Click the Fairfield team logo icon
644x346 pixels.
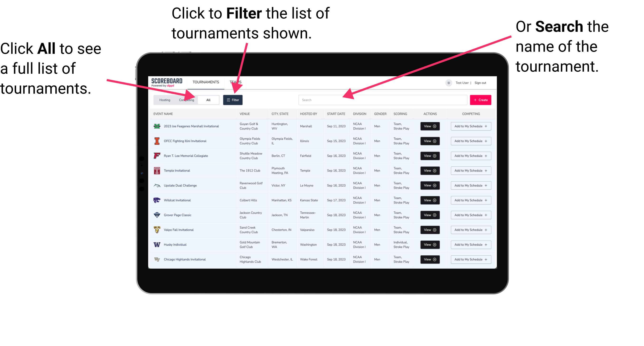point(156,156)
